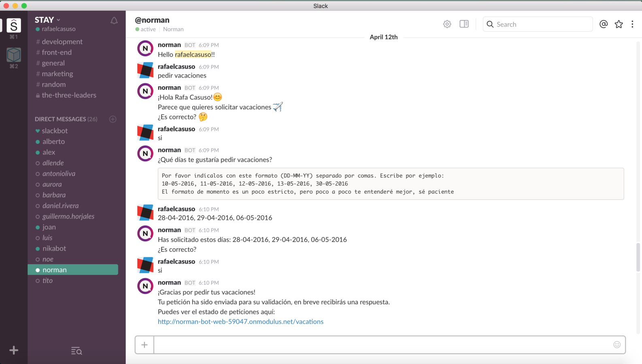Open the norman-bot-web vacations link

[x=240, y=322]
